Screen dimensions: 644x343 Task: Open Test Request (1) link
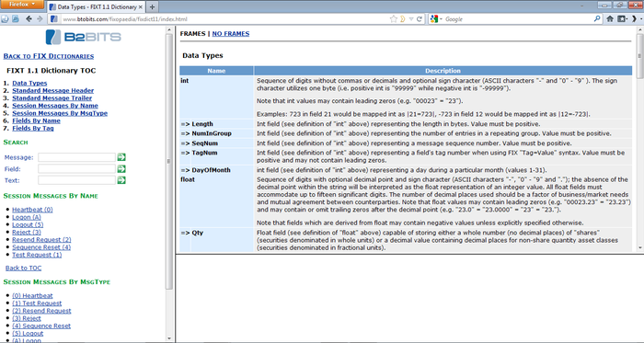(x=37, y=255)
